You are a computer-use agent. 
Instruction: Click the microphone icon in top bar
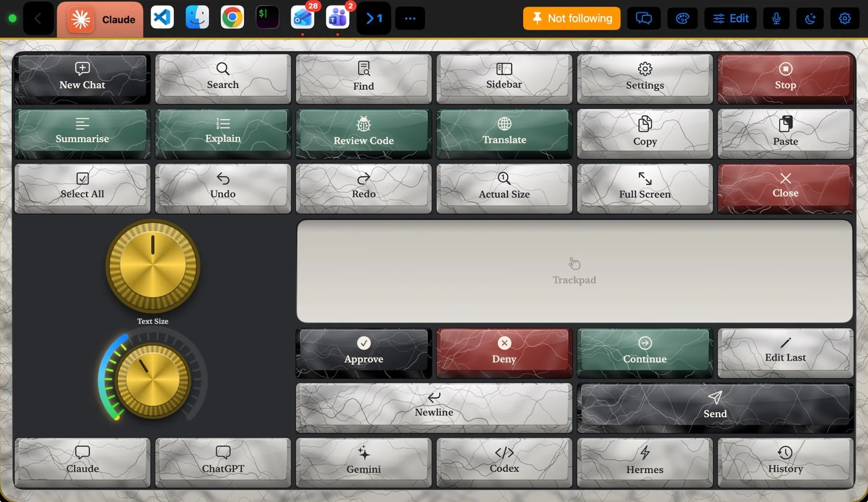click(x=776, y=18)
